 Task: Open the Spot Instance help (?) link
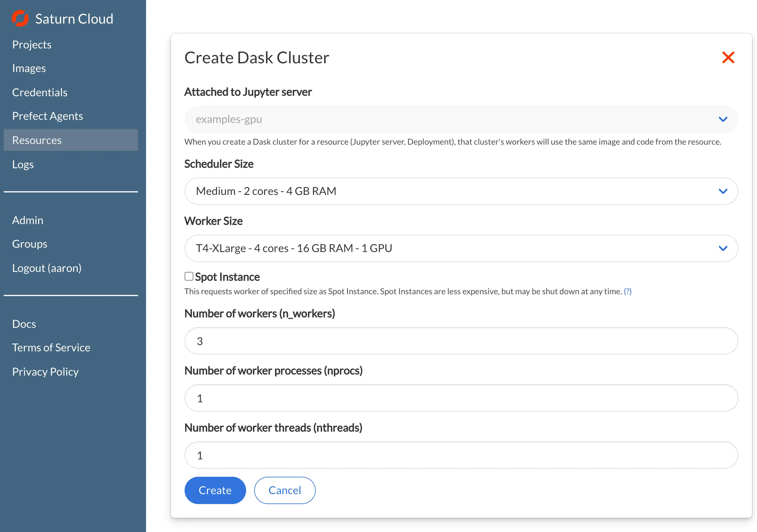click(627, 291)
